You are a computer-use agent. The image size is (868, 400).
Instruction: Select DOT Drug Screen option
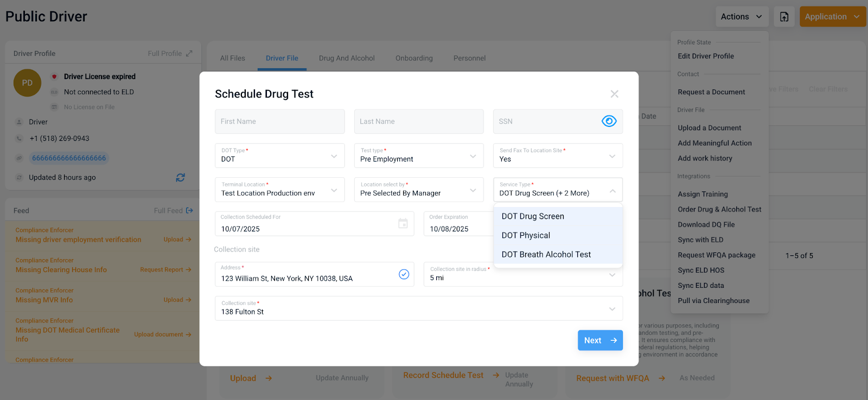pyautogui.click(x=558, y=216)
